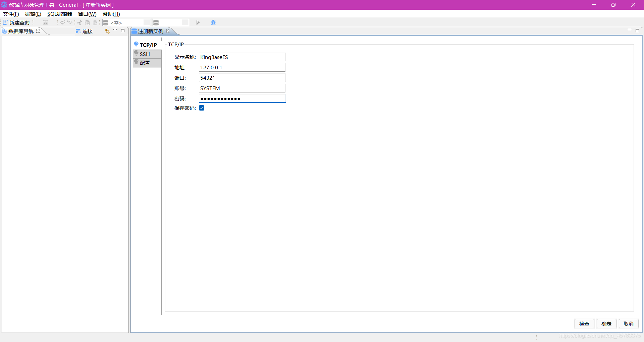Click the 取消 button
The height and width of the screenshot is (342, 644).
629,324
